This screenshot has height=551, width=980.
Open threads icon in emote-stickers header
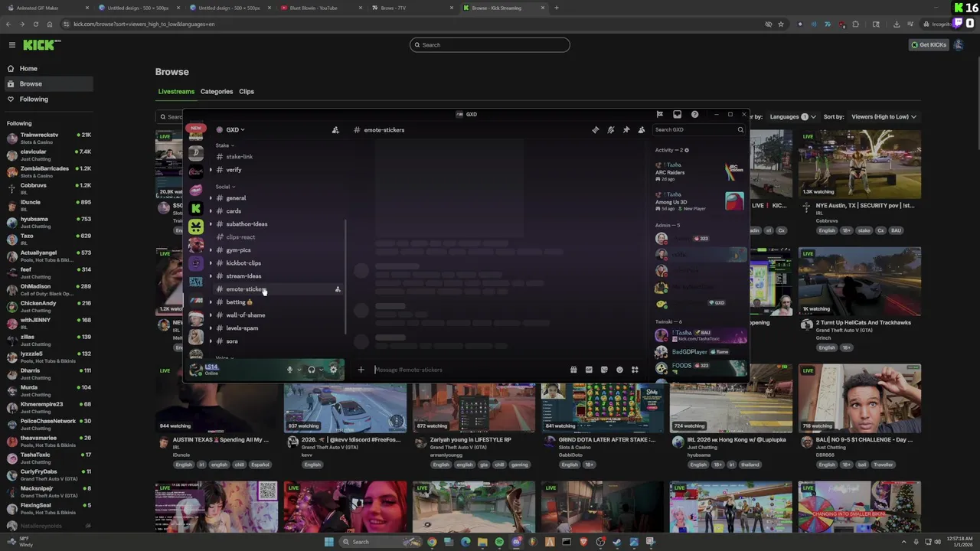[596, 130]
